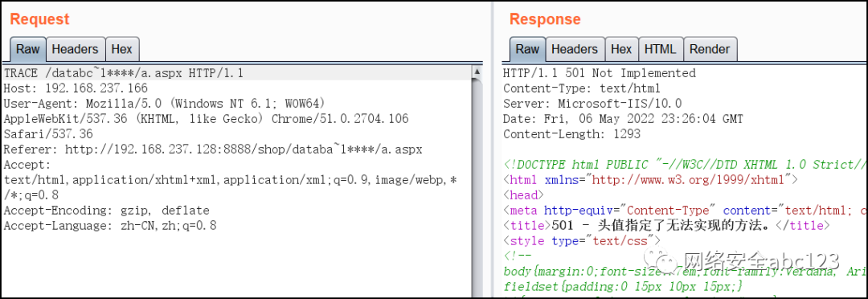Click the User-Agent header line
The width and height of the screenshot is (868, 299).
[164, 104]
